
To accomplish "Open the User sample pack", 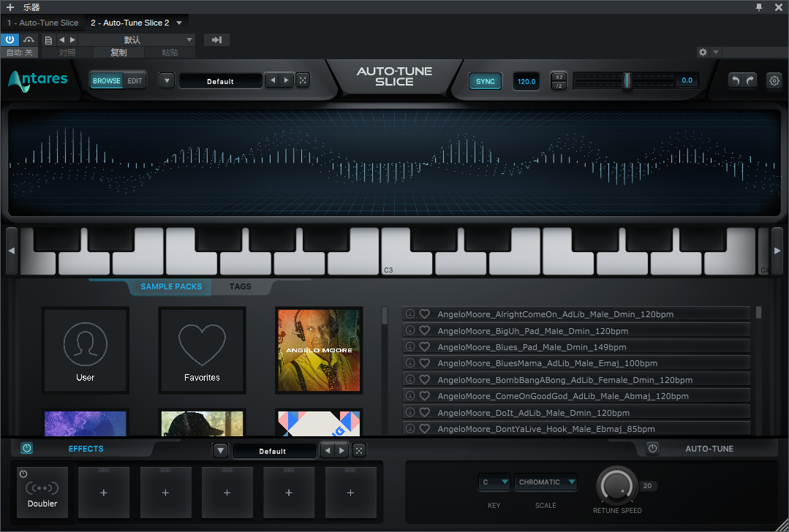I will coord(85,350).
